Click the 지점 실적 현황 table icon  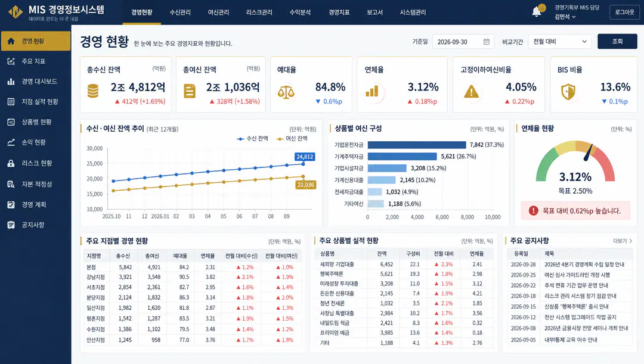tap(11, 102)
